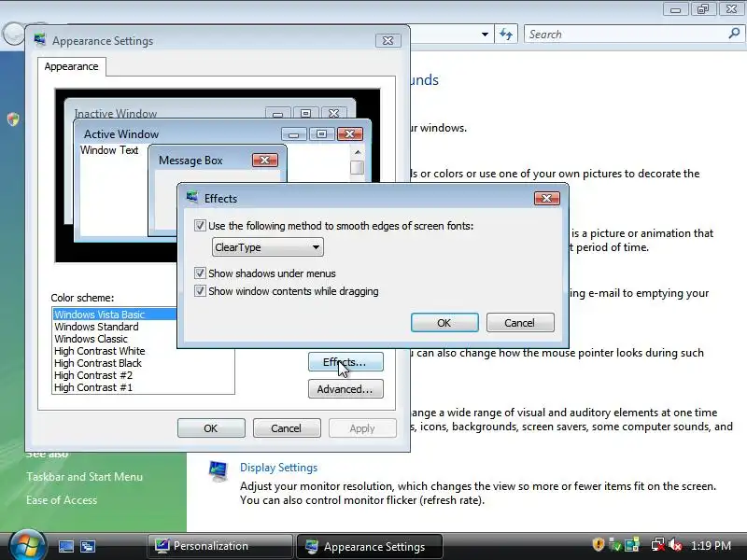Image resolution: width=747 pixels, height=560 pixels.
Task: Click the Display Settings monitor icon
Action: pos(218,471)
